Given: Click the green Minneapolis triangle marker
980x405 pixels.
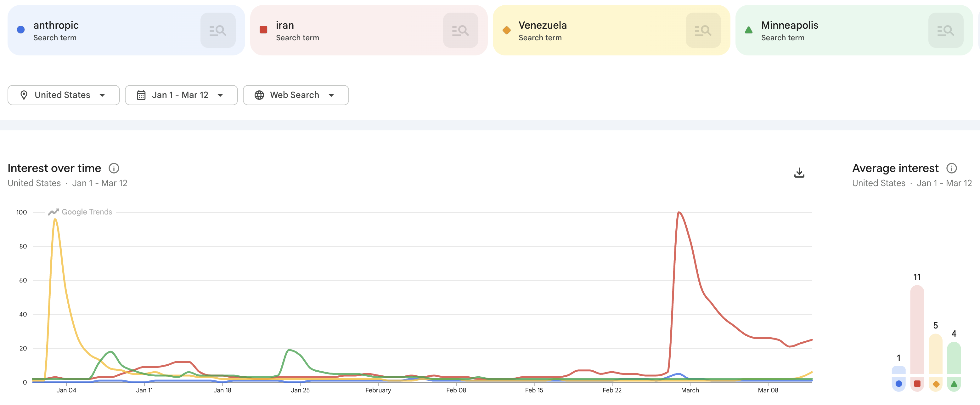Looking at the screenshot, I should pos(749,30).
